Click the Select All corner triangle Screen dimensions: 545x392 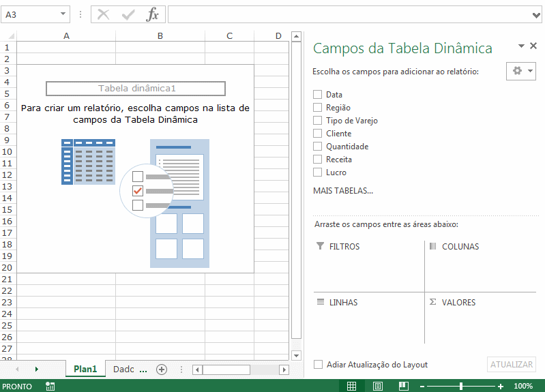pos(11,36)
